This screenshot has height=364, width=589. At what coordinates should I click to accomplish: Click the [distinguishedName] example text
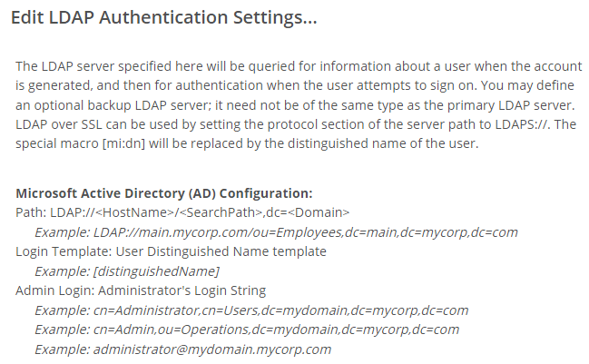point(156,271)
